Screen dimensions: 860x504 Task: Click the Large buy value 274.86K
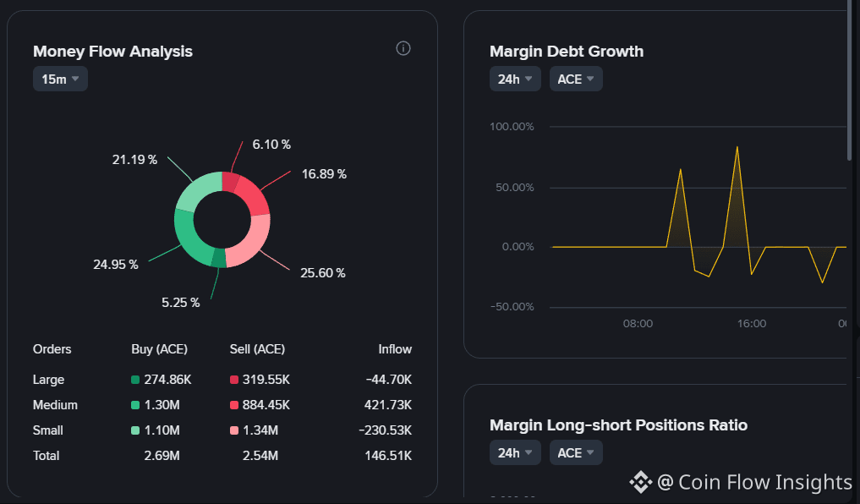167,380
